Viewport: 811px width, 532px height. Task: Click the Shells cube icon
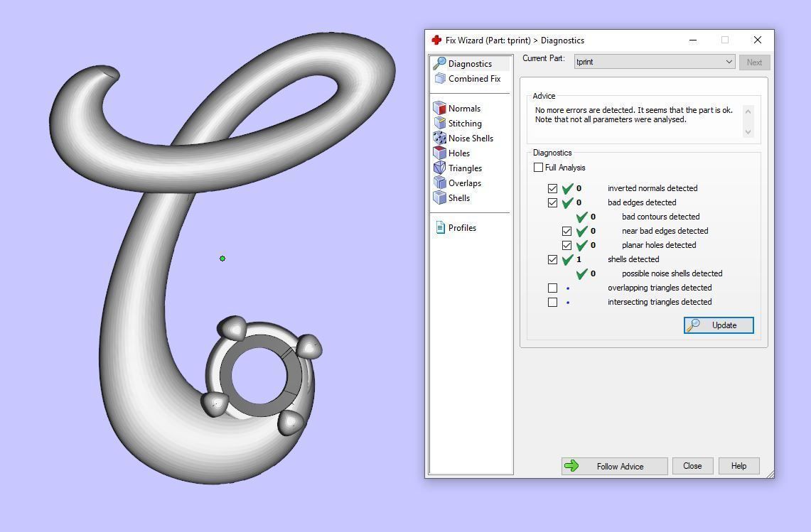click(x=440, y=197)
